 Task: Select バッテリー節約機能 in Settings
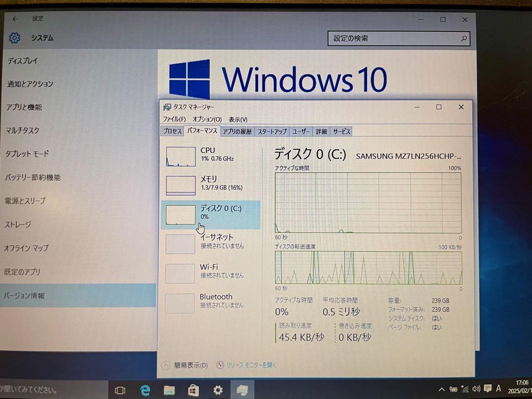click(x=33, y=177)
